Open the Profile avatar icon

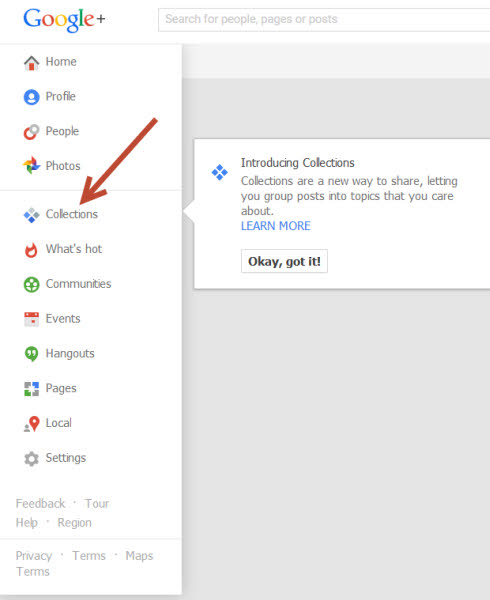(x=31, y=97)
